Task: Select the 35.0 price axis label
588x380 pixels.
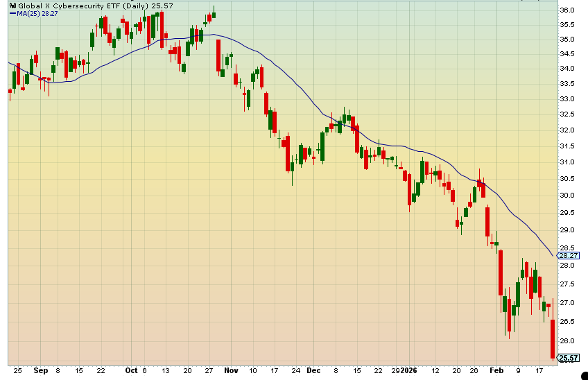Action: (x=567, y=39)
